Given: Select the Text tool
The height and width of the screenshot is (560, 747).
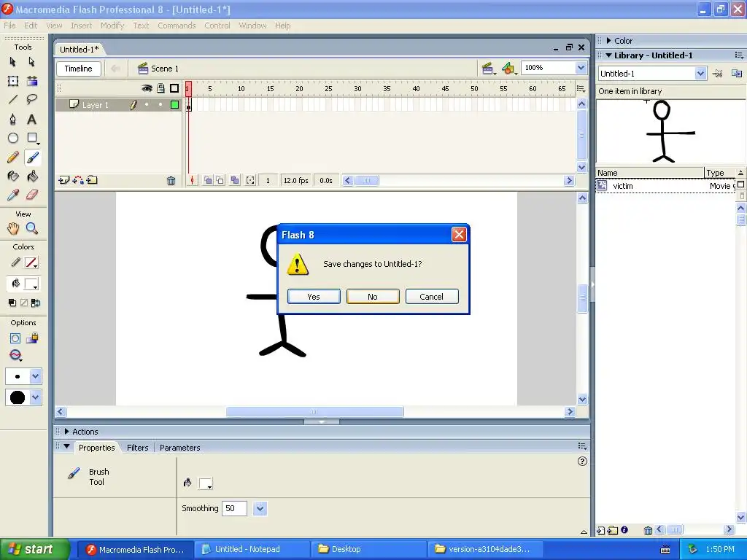Looking at the screenshot, I should click(32, 119).
